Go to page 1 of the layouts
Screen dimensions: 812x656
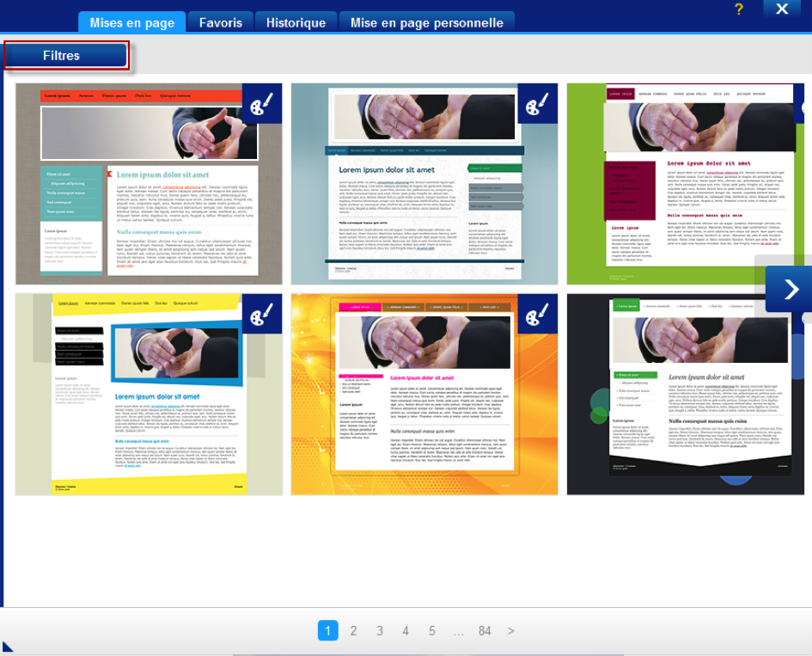point(327,630)
